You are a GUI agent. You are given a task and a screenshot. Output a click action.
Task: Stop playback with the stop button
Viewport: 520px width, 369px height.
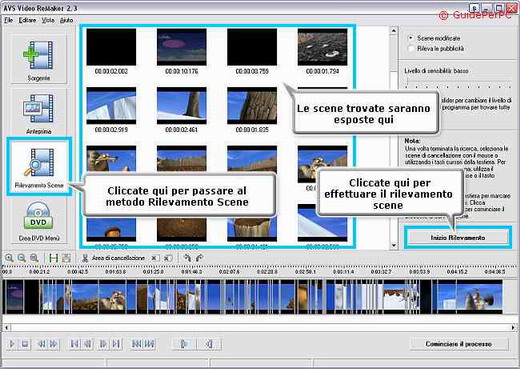(25, 344)
